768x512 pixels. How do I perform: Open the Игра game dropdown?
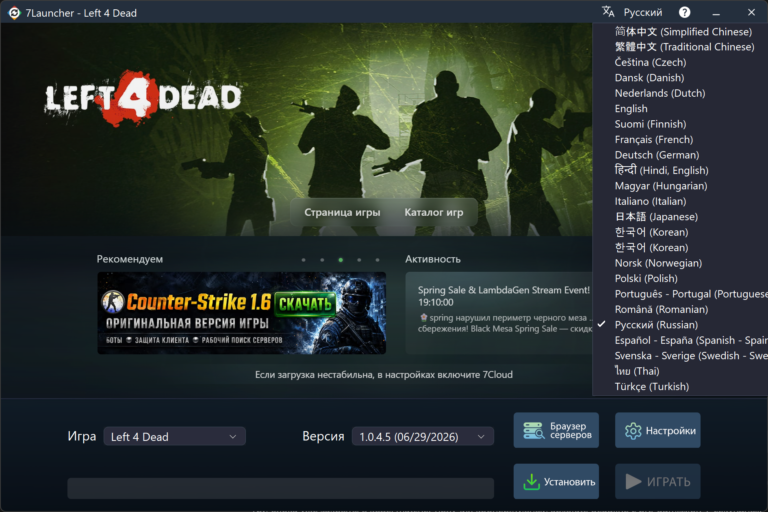point(174,437)
